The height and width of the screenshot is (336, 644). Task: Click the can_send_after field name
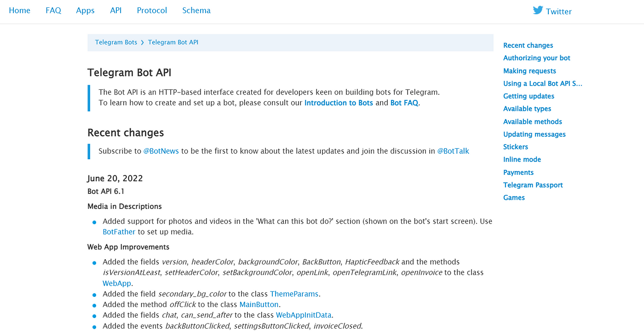pyautogui.click(x=207, y=315)
